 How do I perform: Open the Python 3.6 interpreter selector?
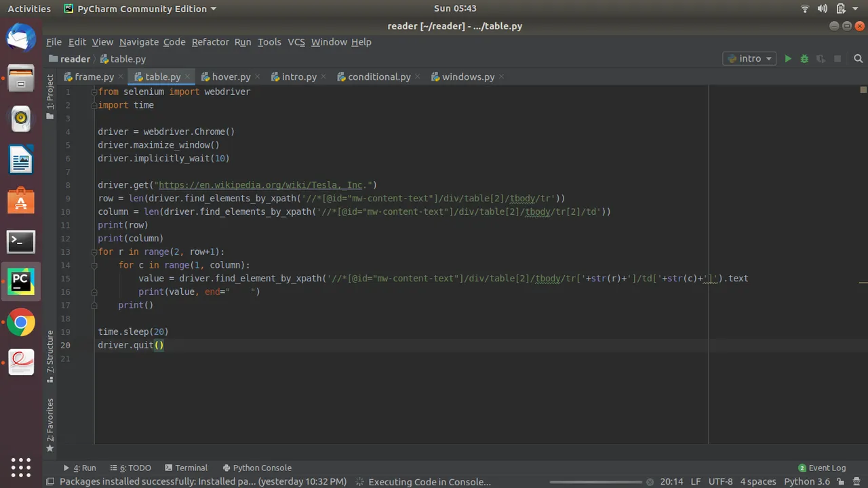[806, 482]
